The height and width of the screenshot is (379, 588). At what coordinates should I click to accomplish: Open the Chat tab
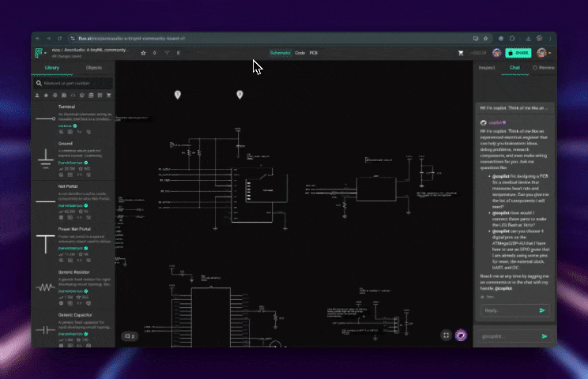pos(514,68)
